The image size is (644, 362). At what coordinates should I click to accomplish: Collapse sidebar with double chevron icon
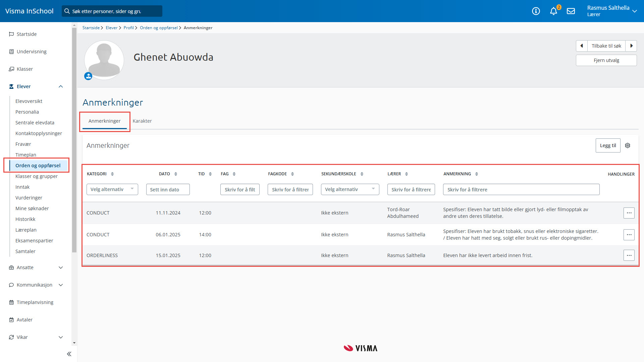point(69,354)
